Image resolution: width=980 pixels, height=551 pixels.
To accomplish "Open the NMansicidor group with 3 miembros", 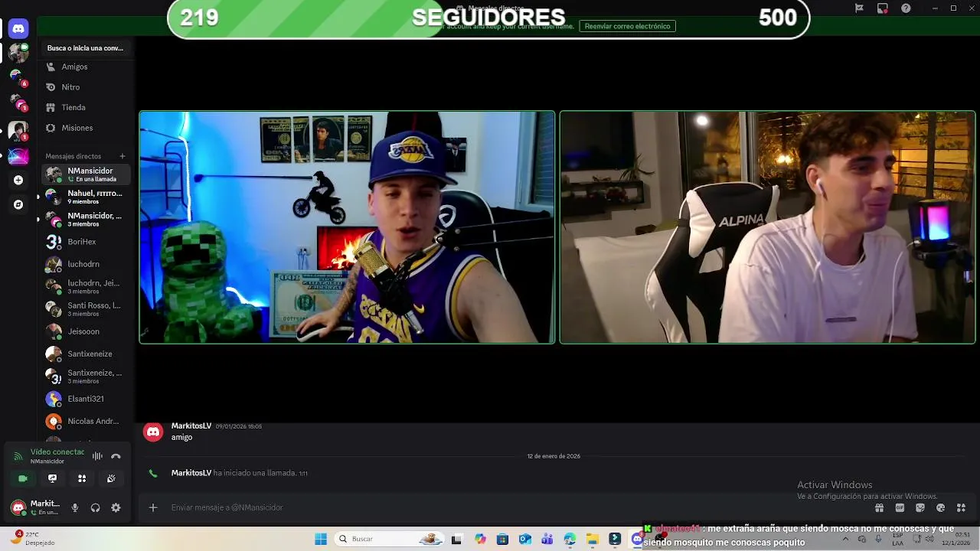I will point(85,220).
